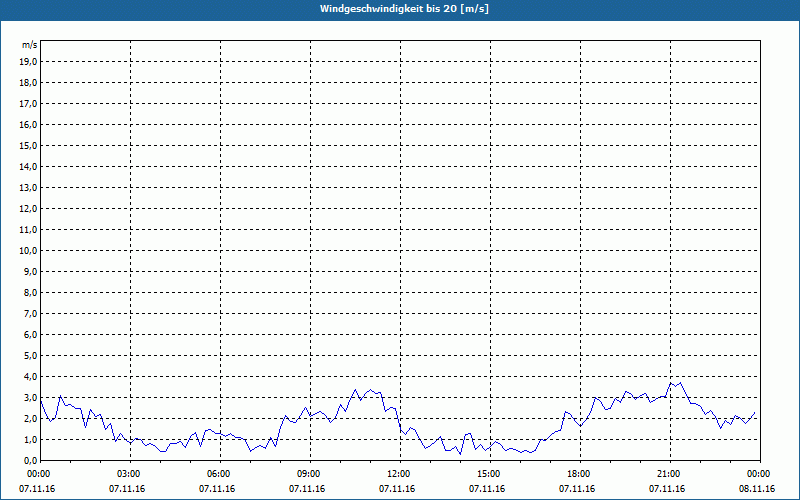Click the 9,0 y-axis label
800x500 pixels.
pos(31,271)
